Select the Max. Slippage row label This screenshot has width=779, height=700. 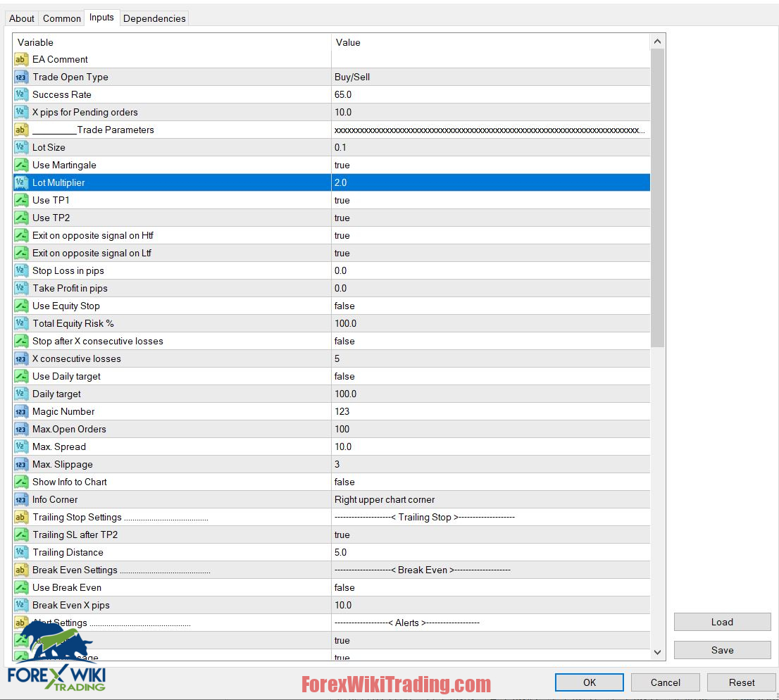pos(63,465)
